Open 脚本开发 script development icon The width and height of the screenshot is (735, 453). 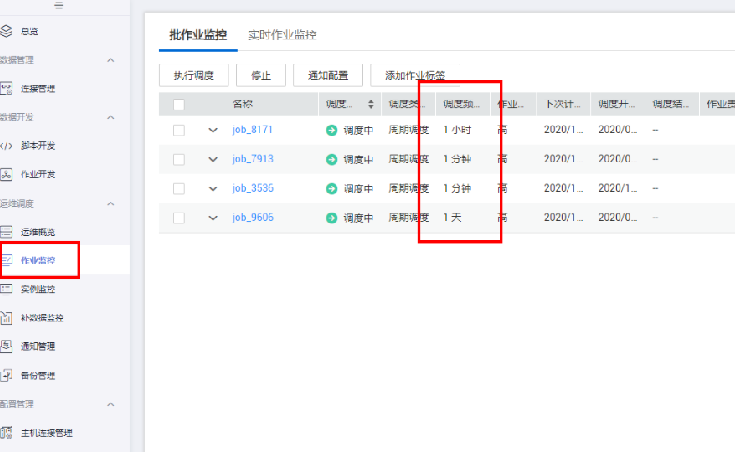[x=6, y=145]
